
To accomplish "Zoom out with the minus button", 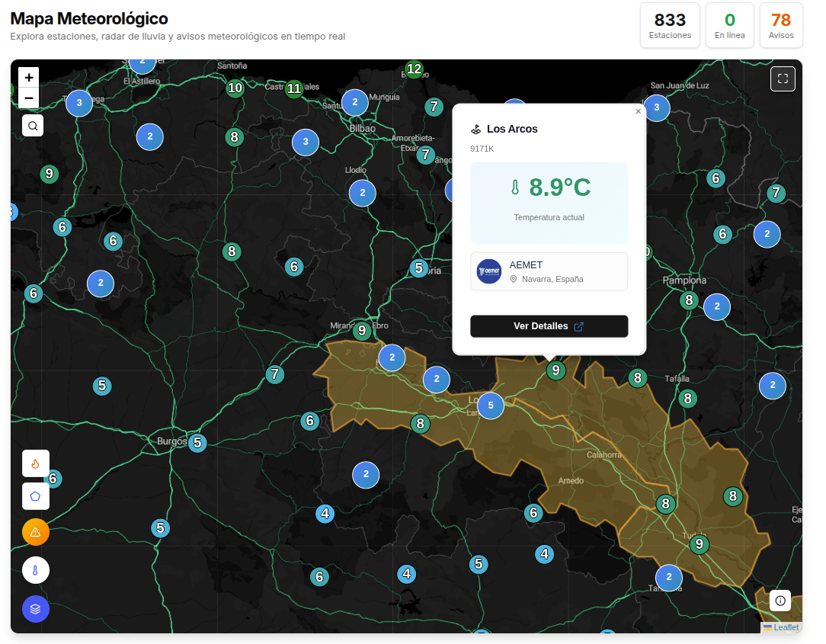I will click(29, 98).
